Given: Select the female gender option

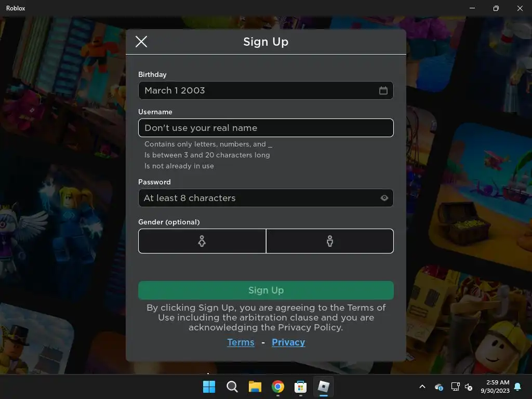Looking at the screenshot, I should point(202,241).
